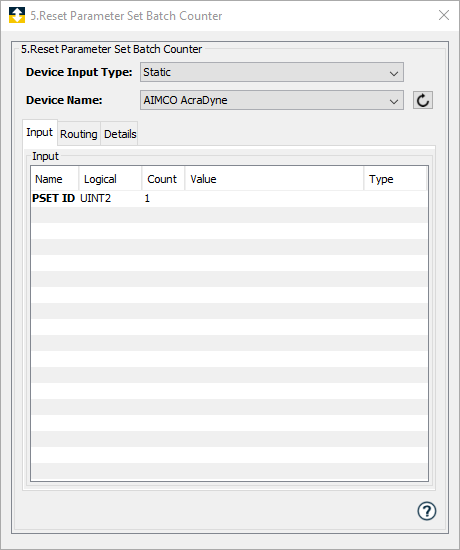Select the PSET ID row

[x=229, y=199]
